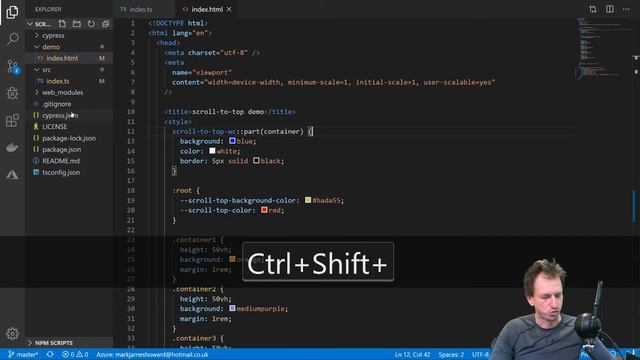Open index.ts in the src folder

click(x=58, y=81)
